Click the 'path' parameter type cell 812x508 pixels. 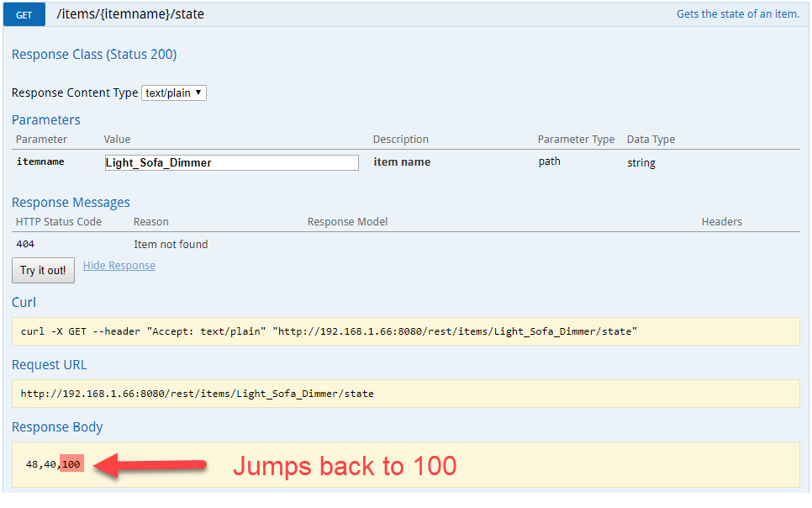click(x=549, y=161)
